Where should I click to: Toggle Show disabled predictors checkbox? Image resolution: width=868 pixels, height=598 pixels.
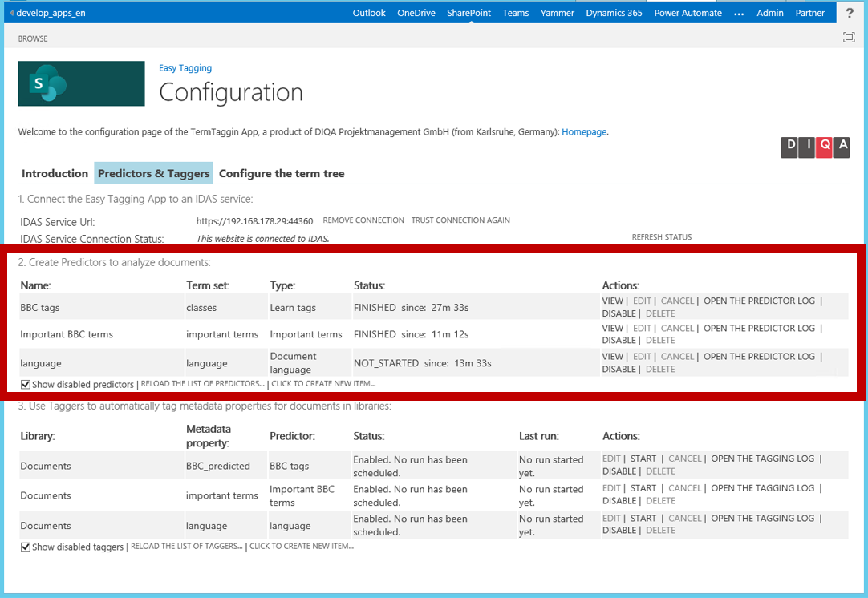(26, 385)
